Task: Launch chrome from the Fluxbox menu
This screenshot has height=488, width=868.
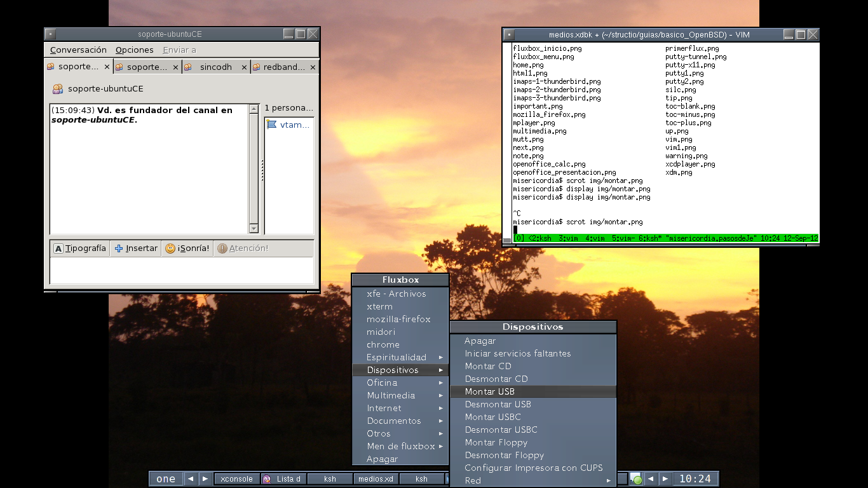Action: click(x=400, y=344)
